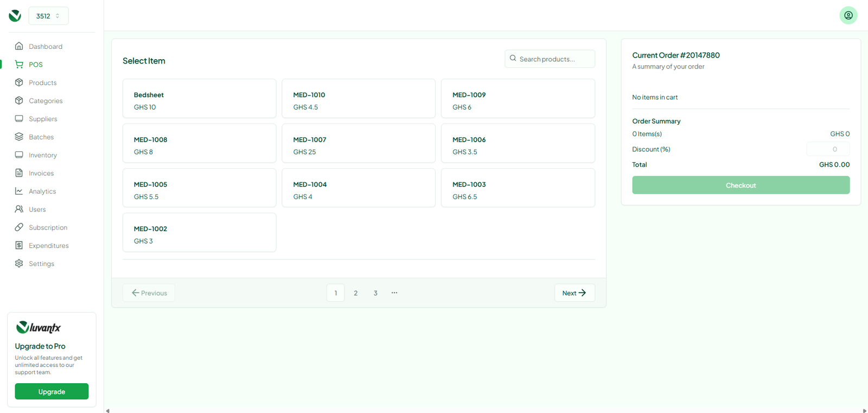Image resolution: width=868 pixels, height=413 pixels.
Task: Click the Users people icon
Action: 19,209
